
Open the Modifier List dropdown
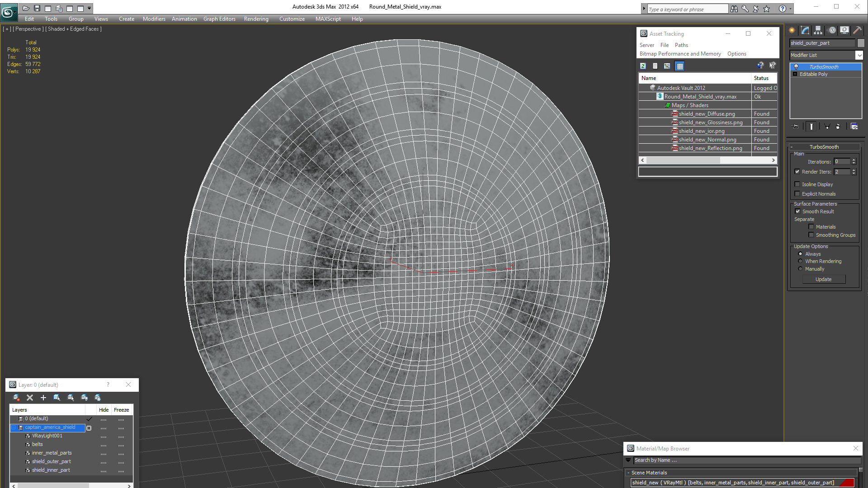[x=859, y=55]
